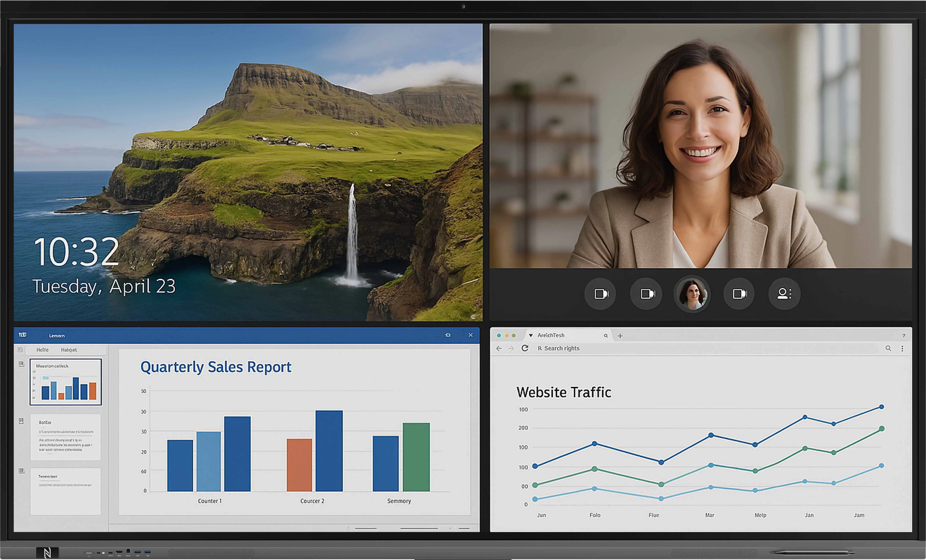Select the AreichTesh browser tab
This screenshot has height=560, width=926.
(551, 335)
